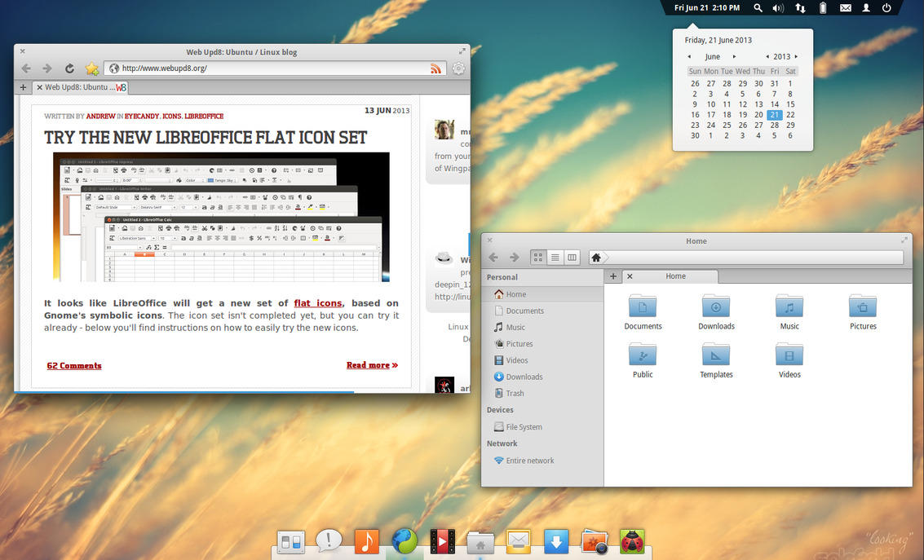This screenshot has height=560, width=924.
Task: Go back in the web browser
Action: click(27, 68)
